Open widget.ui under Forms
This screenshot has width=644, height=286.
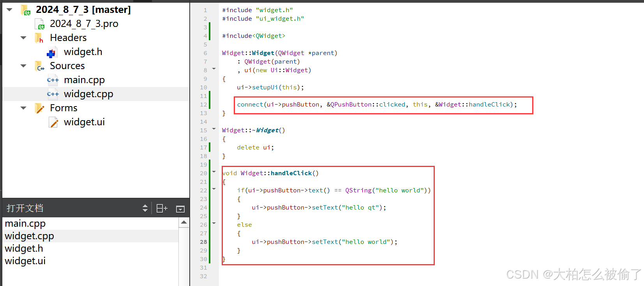click(84, 122)
